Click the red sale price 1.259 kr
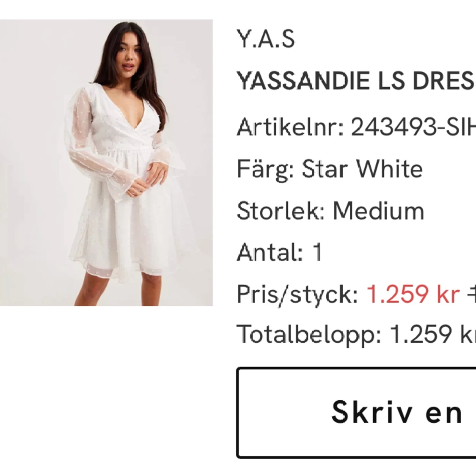Image resolution: width=476 pixels, height=476 pixels. (413, 294)
